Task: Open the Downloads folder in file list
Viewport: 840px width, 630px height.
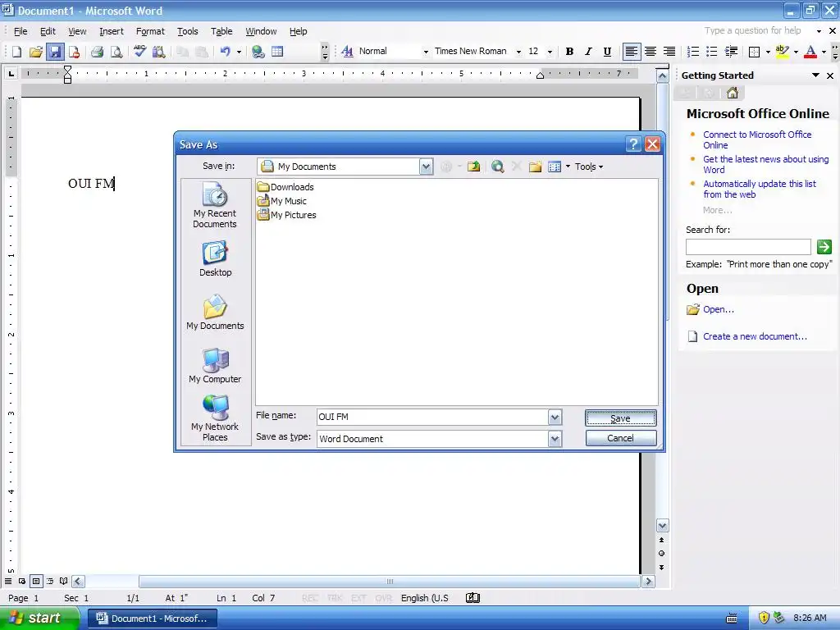Action: coord(285,187)
